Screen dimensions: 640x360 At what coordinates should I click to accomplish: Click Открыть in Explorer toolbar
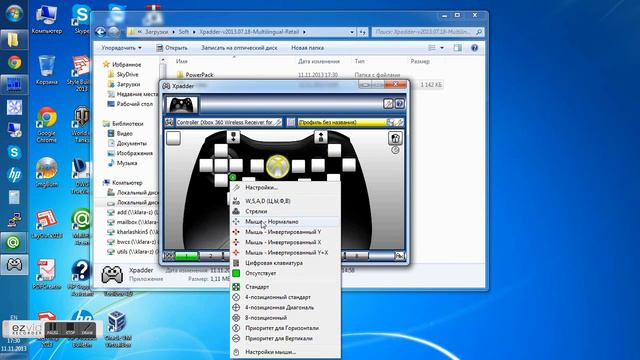pyautogui.click(x=172, y=48)
